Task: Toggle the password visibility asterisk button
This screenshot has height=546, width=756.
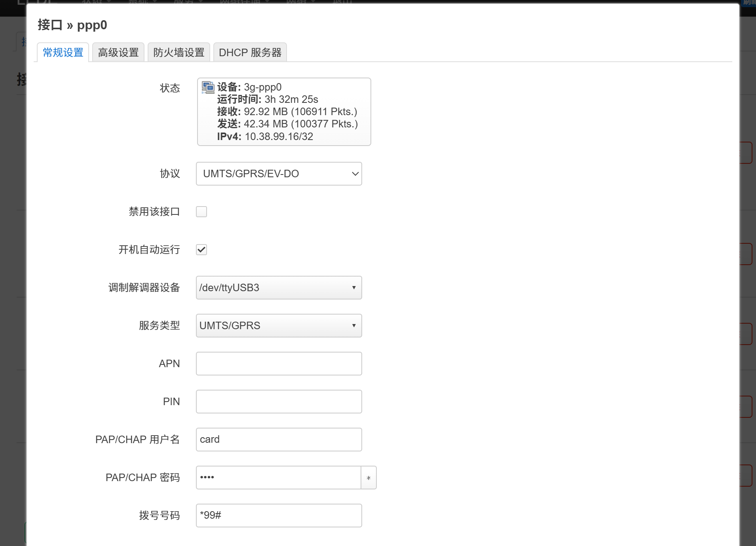Action: click(369, 478)
